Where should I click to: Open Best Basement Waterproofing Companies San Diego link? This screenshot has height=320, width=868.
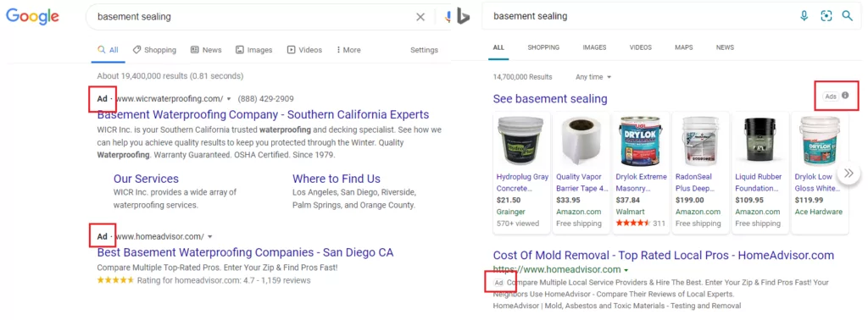point(245,252)
